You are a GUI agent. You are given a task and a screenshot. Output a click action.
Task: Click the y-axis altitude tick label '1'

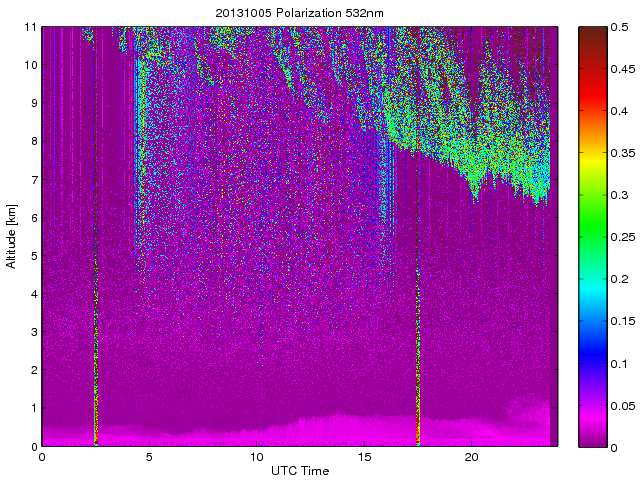[33, 408]
